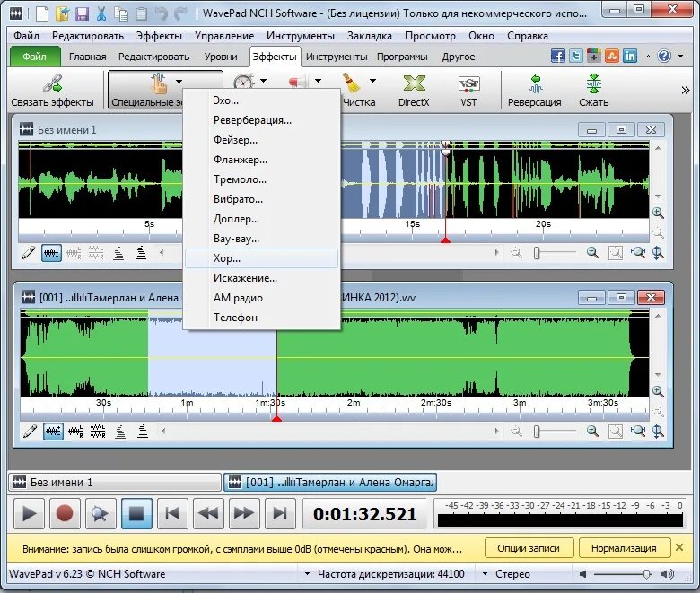This screenshot has width=700, height=593.
Task: Toggle combined waveform view in Тамерлан window
Action: click(53, 432)
